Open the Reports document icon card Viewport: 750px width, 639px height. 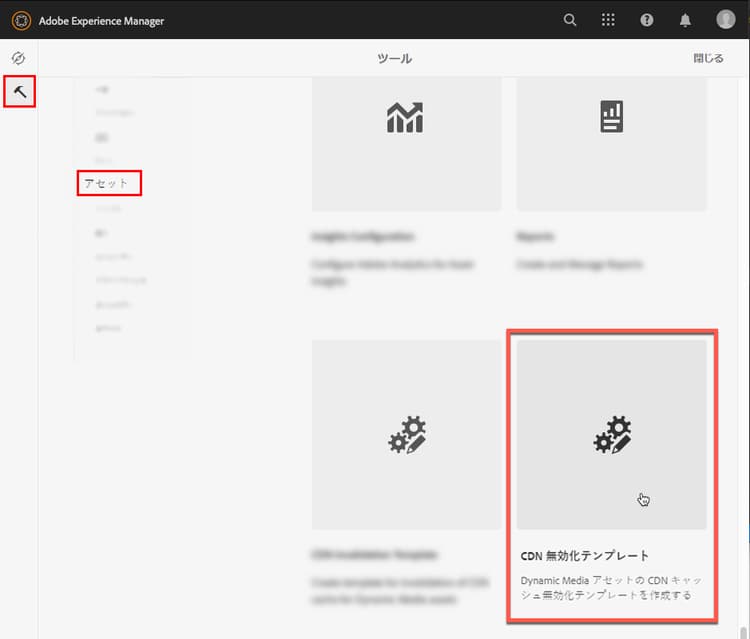(611, 143)
